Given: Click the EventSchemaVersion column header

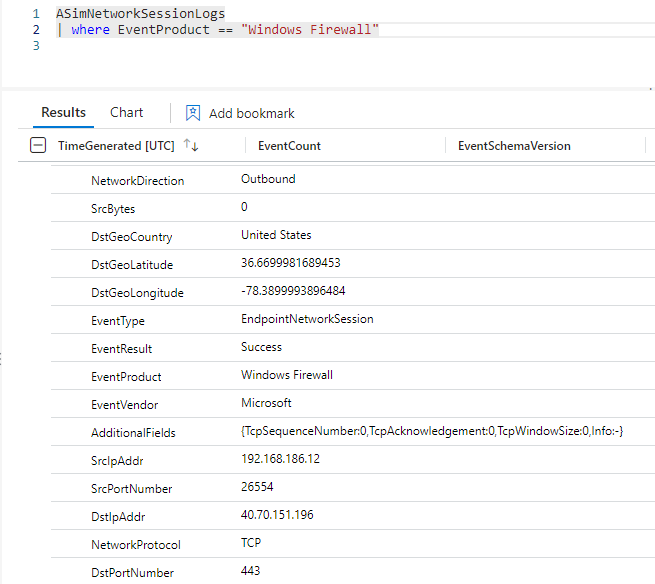Looking at the screenshot, I should (514, 146).
